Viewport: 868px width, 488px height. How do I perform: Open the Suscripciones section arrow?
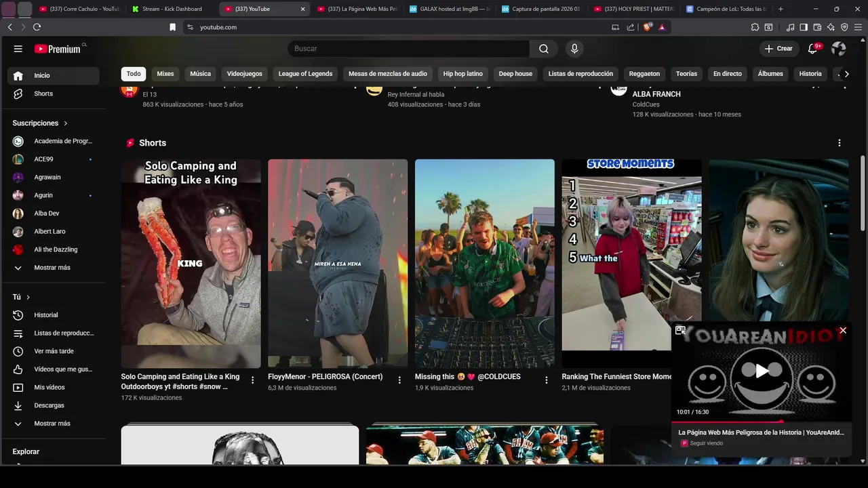pyautogui.click(x=66, y=123)
